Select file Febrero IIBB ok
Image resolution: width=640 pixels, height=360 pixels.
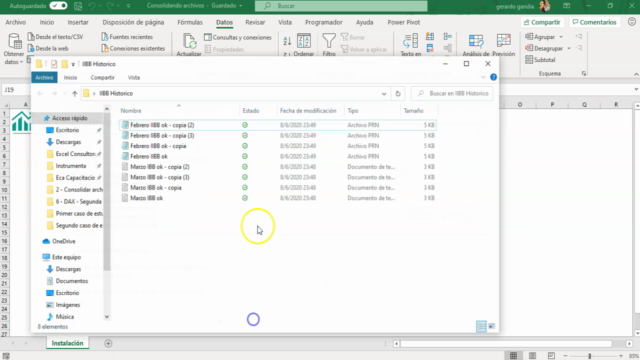click(278, 156)
